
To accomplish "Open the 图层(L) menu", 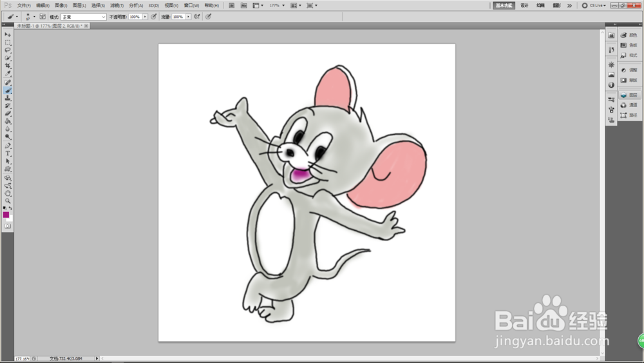I will [x=79, y=5].
